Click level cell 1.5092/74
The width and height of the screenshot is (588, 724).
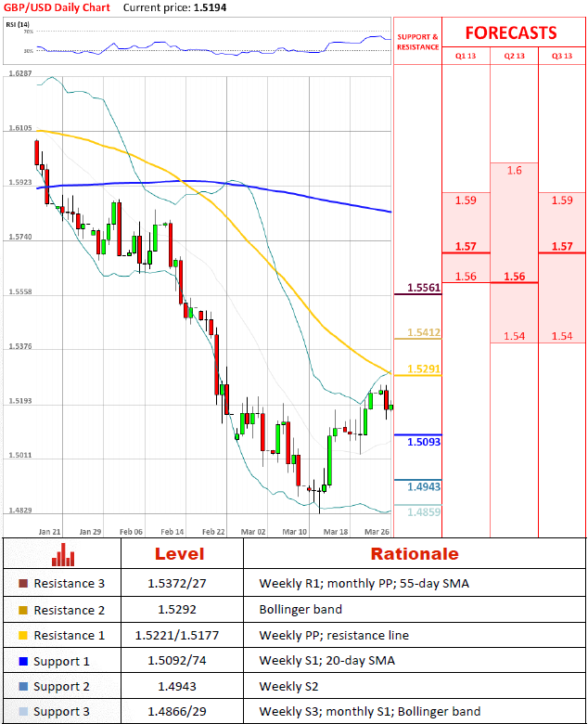click(177, 661)
